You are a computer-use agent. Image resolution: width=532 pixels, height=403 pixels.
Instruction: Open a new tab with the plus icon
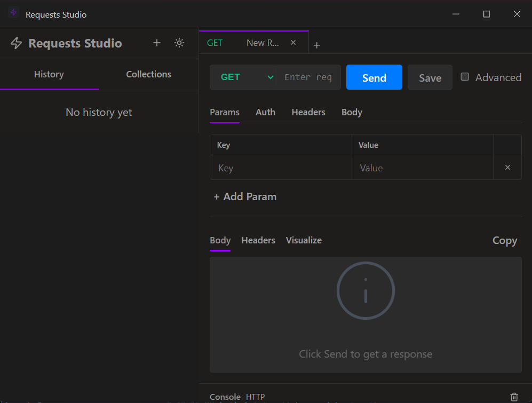[x=317, y=45]
